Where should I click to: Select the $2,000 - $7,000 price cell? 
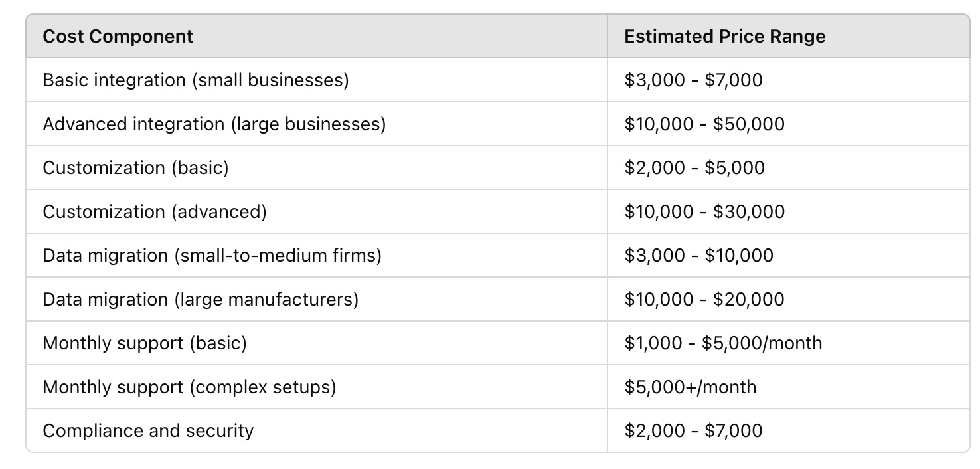[788, 430]
